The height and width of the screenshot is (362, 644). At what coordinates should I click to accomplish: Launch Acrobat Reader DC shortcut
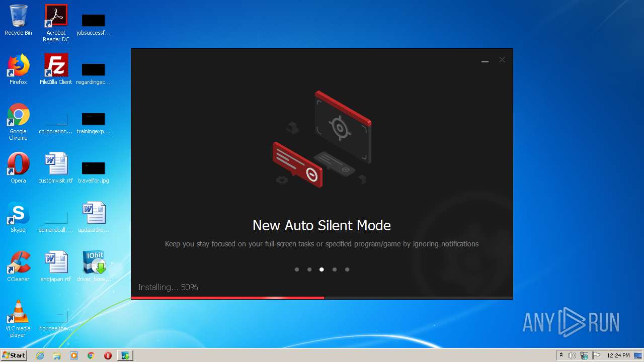(56, 23)
